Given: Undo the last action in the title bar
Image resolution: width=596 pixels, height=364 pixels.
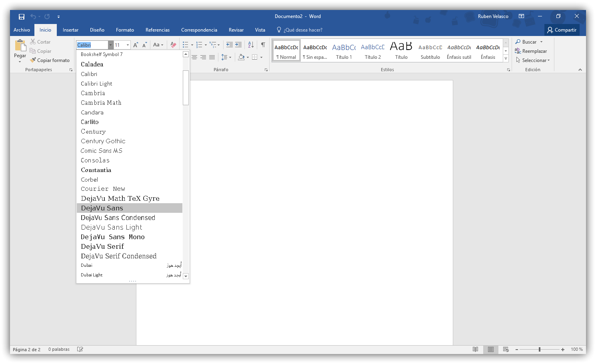Looking at the screenshot, I should point(33,16).
